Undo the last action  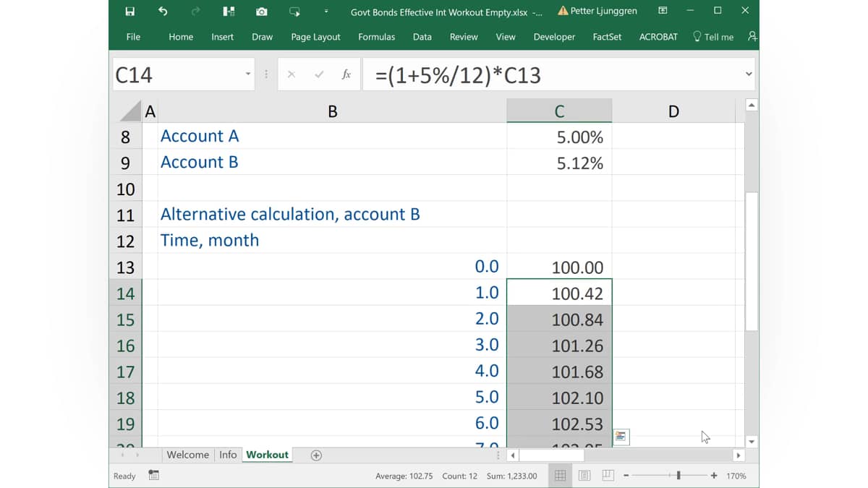point(163,11)
